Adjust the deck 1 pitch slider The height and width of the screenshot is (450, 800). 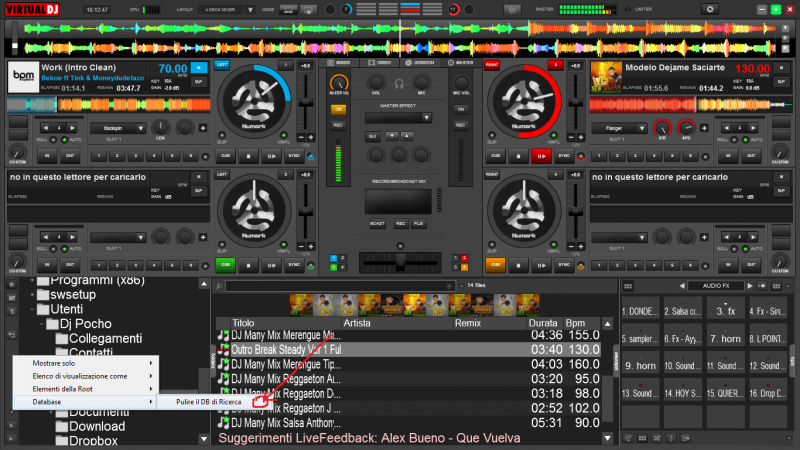(306, 103)
